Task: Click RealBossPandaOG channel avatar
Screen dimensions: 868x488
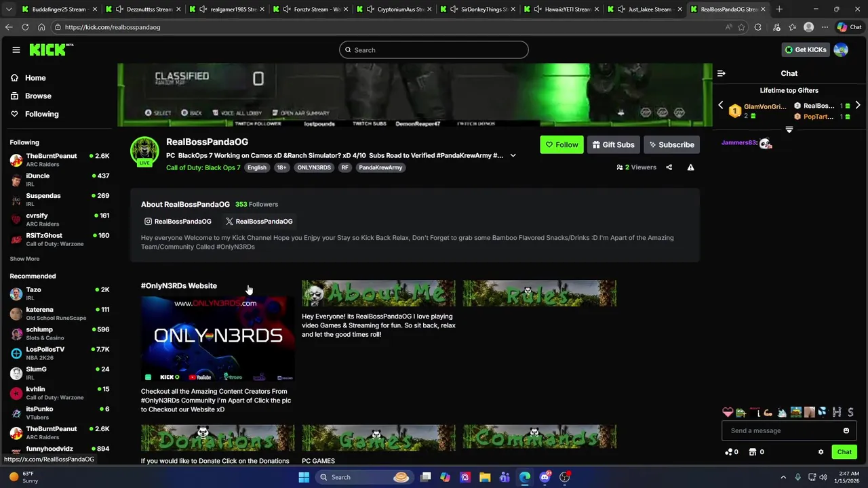Action: [x=144, y=150]
